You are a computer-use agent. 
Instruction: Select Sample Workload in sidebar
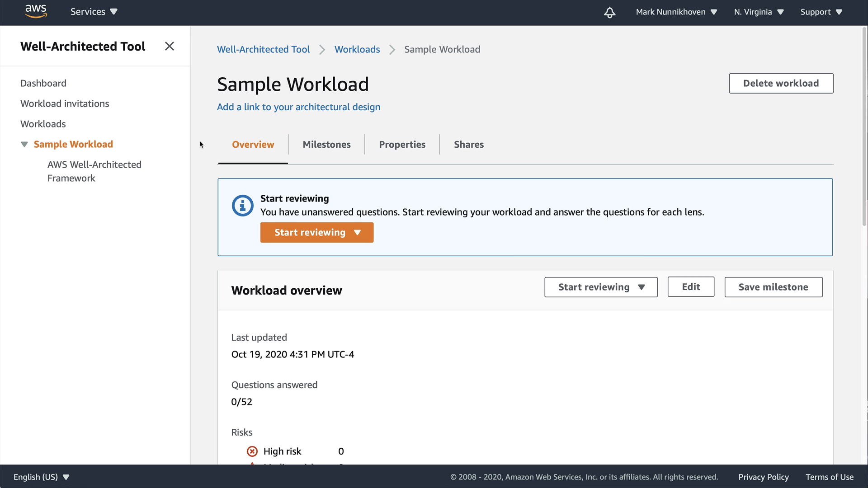coord(73,144)
